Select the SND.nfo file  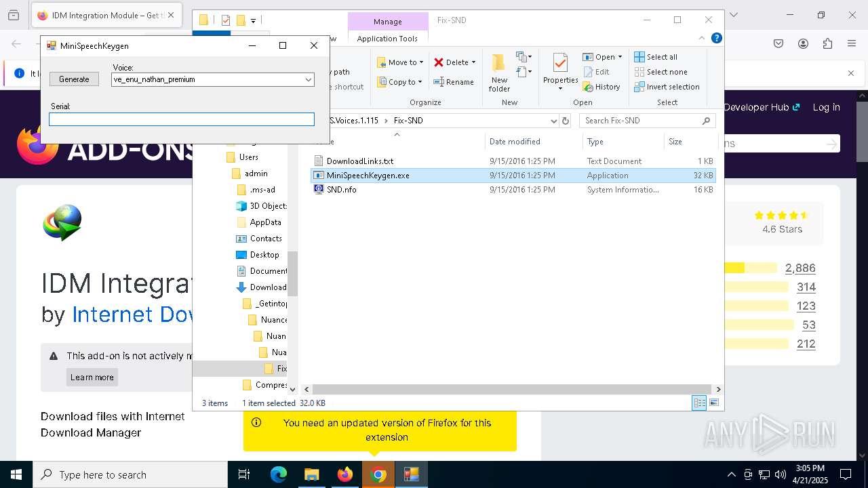(x=342, y=190)
